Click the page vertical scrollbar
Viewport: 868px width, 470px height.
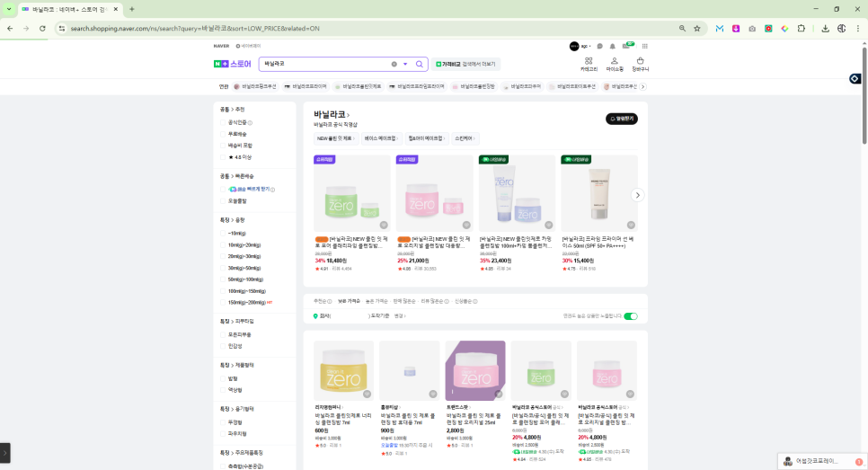[864, 94]
